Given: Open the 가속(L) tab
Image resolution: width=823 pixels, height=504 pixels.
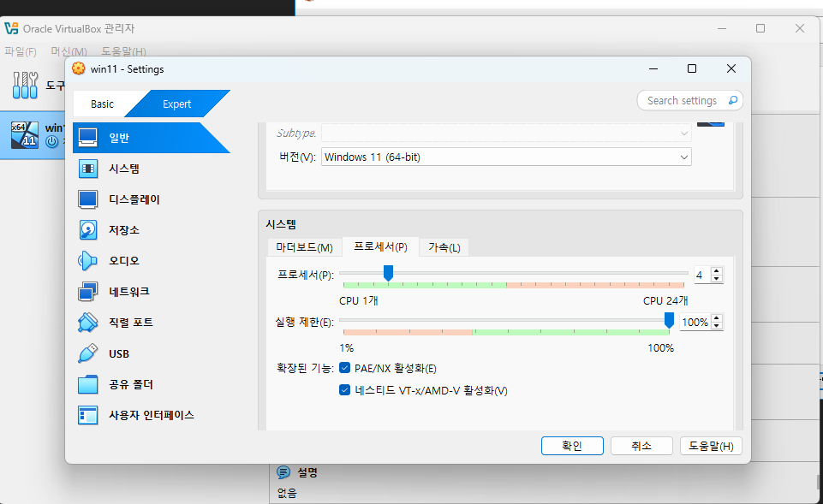Looking at the screenshot, I should tap(444, 247).
